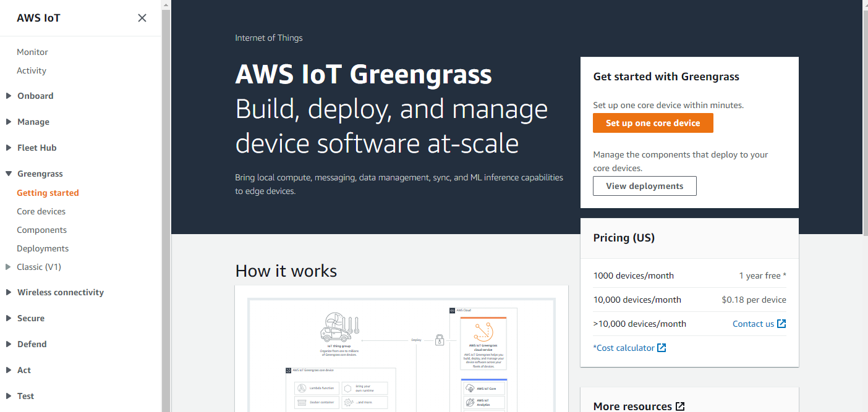Click the Cost calculator external link icon
The image size is (868, 412).
coord(662,348)
